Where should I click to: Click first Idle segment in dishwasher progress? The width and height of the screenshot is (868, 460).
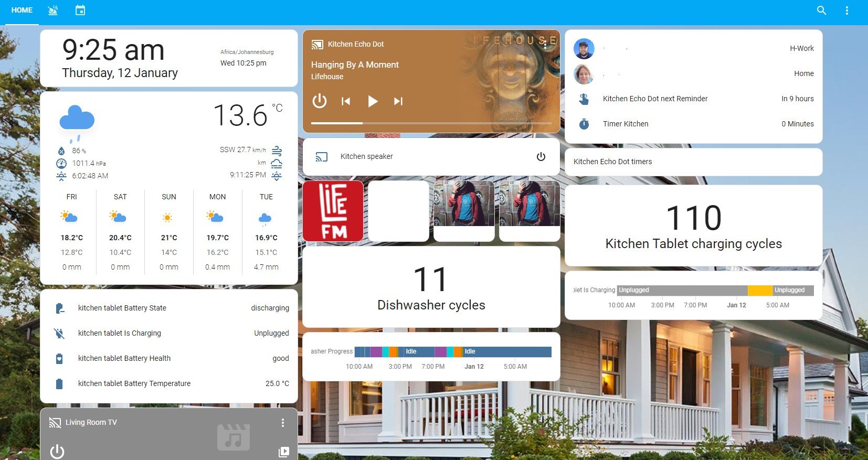[x=419, y=351]
